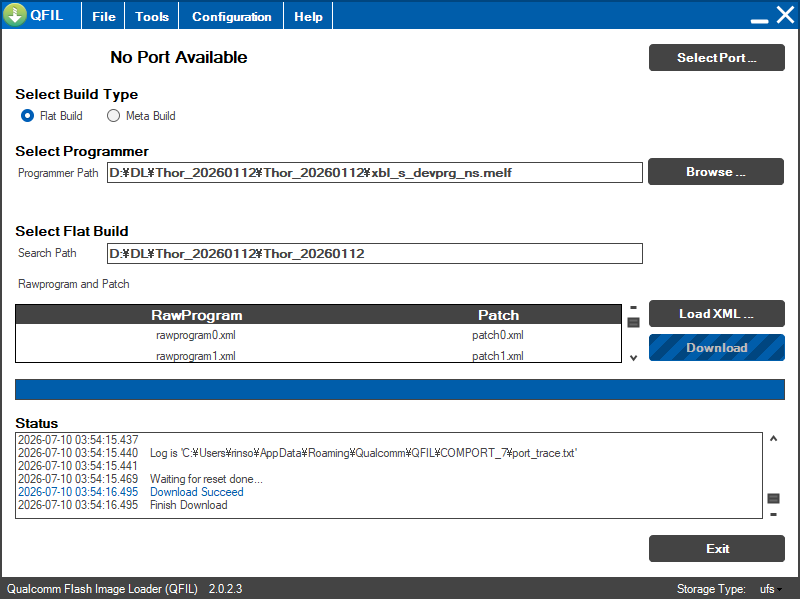Image resolution: width=800 pixels, height=599 pixels.
Task: Click the Status log up chevron
Action: [773, 438]
